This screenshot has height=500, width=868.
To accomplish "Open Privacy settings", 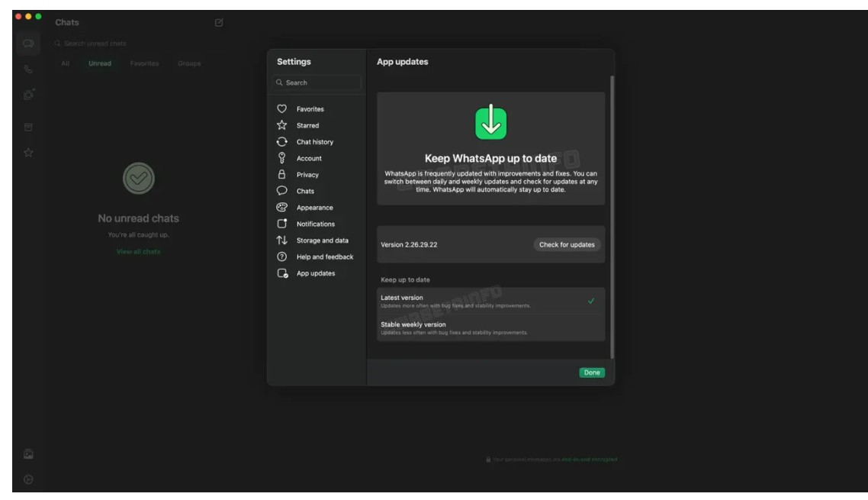I will pyautogui.click(x=317, y=175).
